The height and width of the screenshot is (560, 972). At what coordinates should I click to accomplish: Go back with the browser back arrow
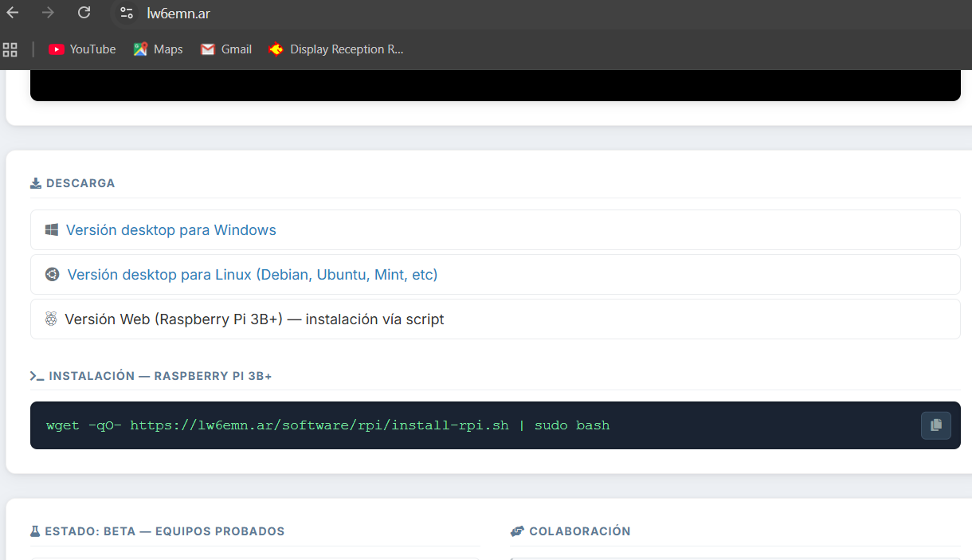tap(13, 13)
